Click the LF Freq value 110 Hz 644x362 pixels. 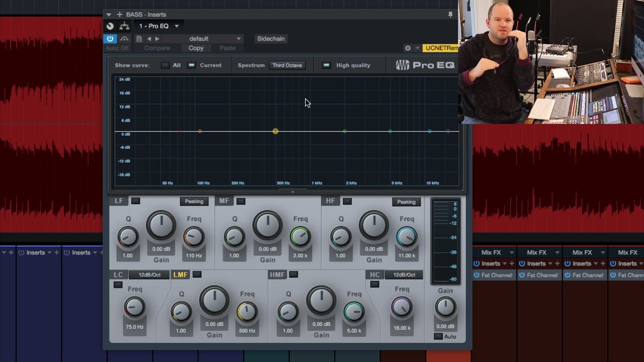(194, 256)
